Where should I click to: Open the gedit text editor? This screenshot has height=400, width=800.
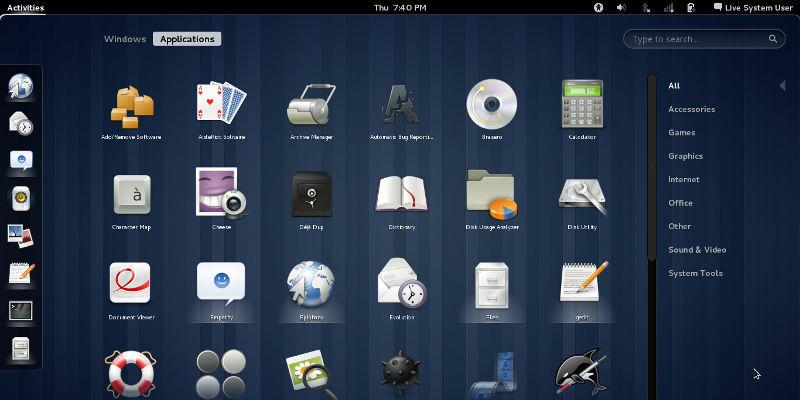coord(582,284)
